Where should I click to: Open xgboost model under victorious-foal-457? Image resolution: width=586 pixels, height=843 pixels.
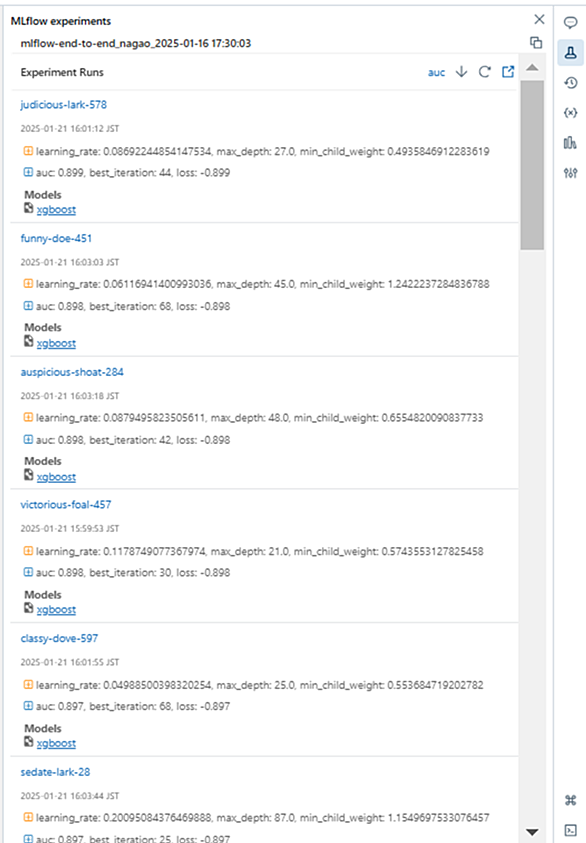coord(56,610)
